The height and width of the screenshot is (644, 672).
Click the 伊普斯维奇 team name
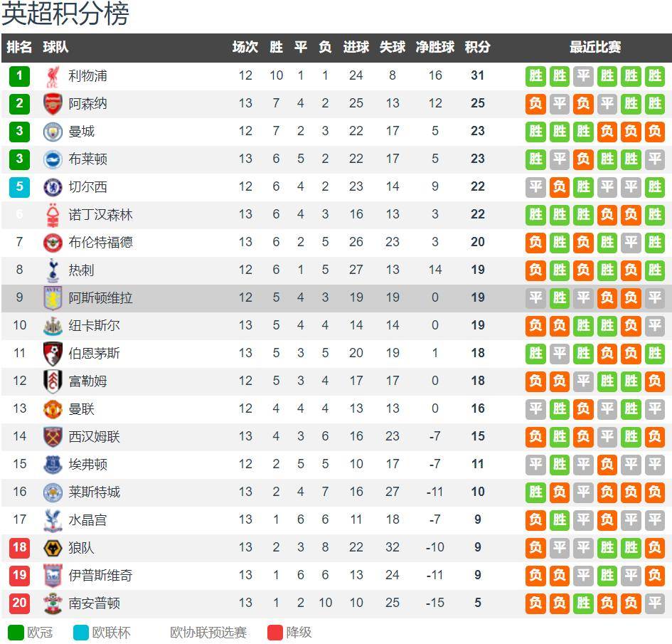101,576
